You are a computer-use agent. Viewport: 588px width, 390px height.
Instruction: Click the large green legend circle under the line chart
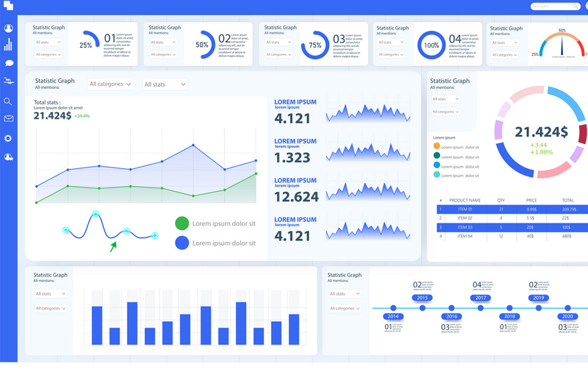(182, 223)
